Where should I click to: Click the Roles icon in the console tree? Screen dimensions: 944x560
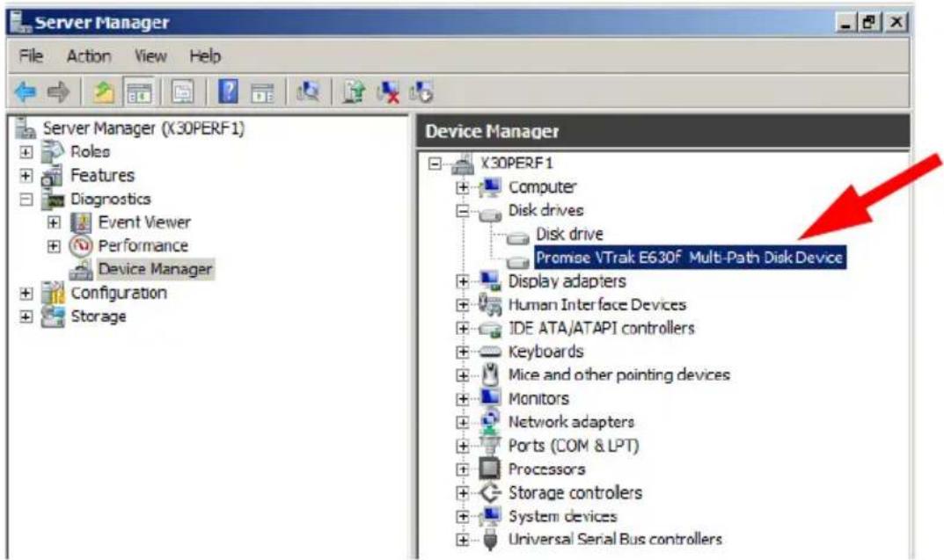(53, 151)
